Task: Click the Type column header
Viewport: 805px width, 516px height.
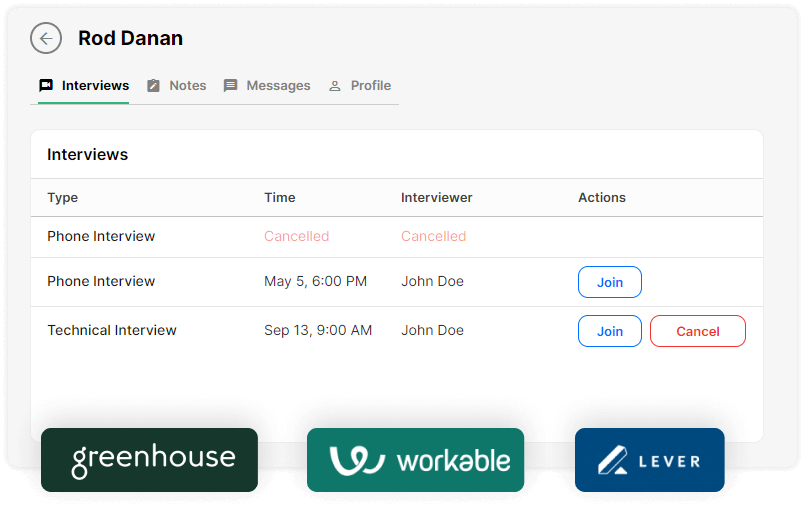Action: coord(63,198)
